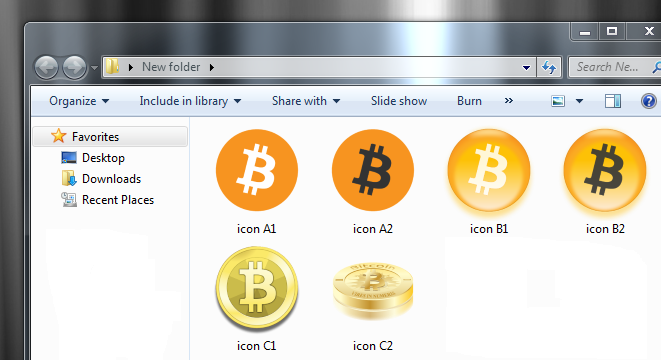Expand the arrow after New folder
This screenshot has height=360, width=661.
(x=212, y=67)
